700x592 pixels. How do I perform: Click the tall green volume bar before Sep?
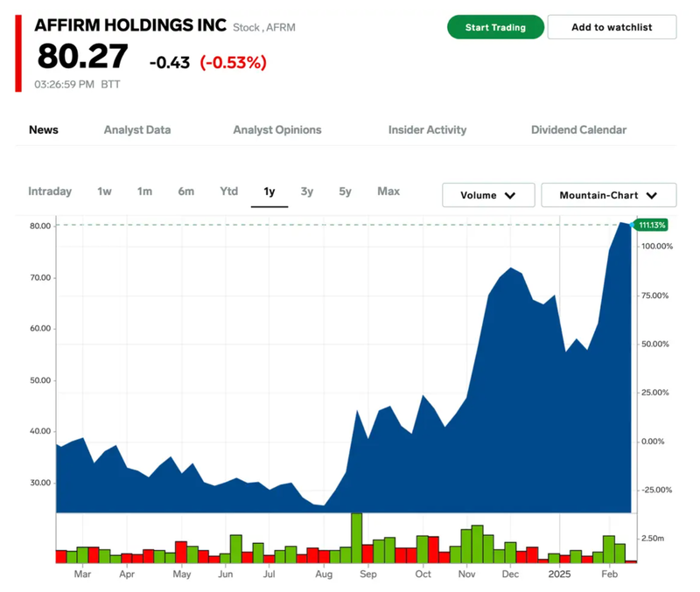click(x=356, y=538)
